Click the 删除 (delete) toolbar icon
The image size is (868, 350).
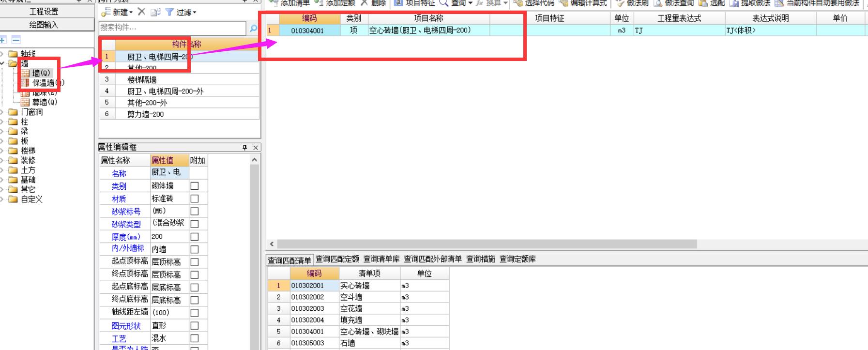pyautogui.click(x=365, y=3)
